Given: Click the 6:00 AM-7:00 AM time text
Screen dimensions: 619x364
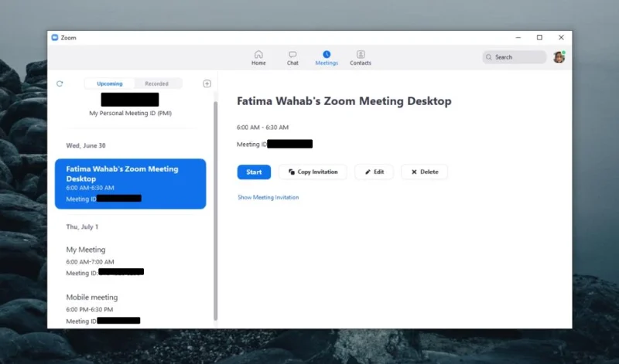Looking at the screenshot, I should coord(90,262).
